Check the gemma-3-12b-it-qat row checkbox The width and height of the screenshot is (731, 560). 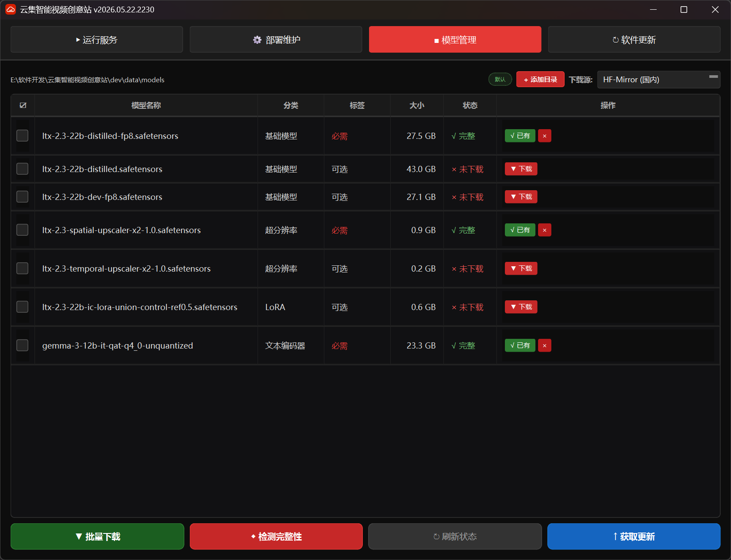[22, 345]
